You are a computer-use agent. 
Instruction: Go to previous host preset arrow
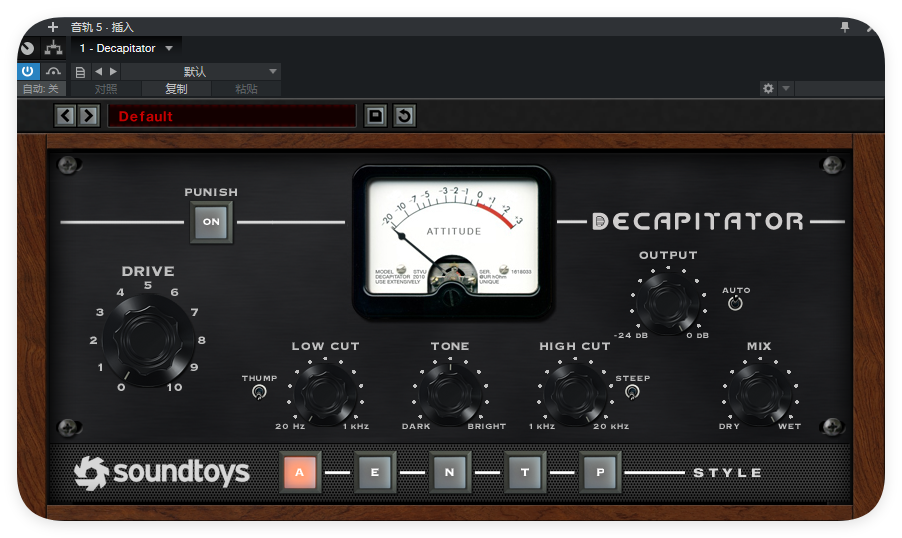tap(98, 71)
